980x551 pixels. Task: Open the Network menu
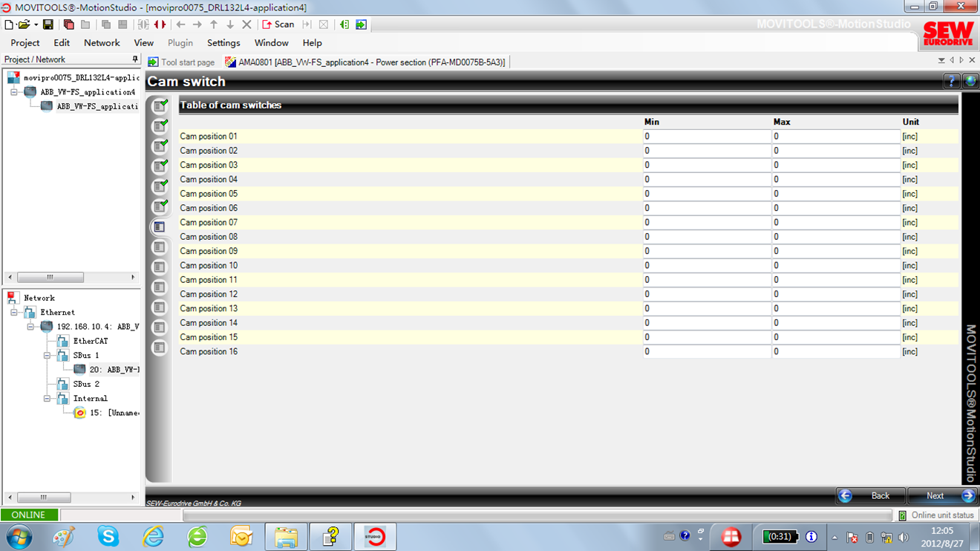click(102, 43)
